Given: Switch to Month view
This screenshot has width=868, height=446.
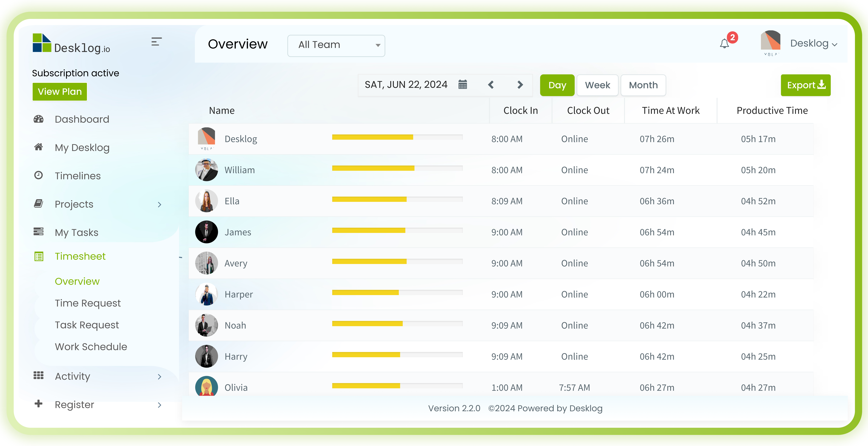Looking at the screenshot, I should tap(643, 85).
